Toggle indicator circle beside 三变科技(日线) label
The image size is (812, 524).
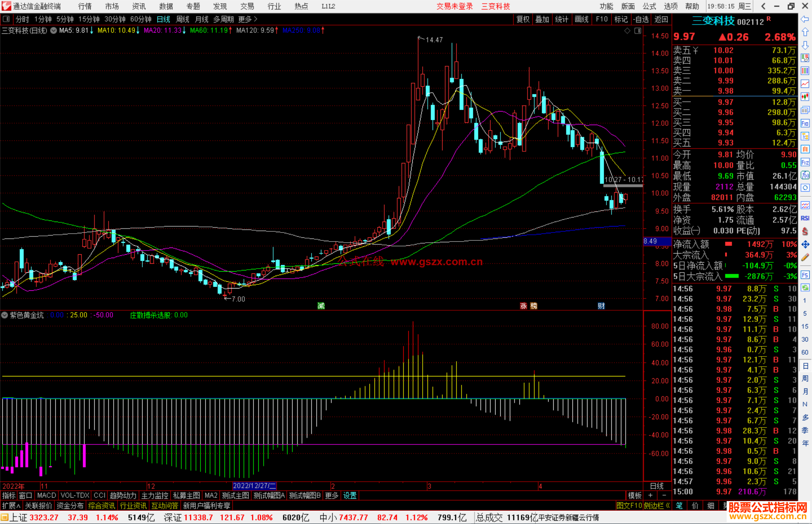(54, 30)
